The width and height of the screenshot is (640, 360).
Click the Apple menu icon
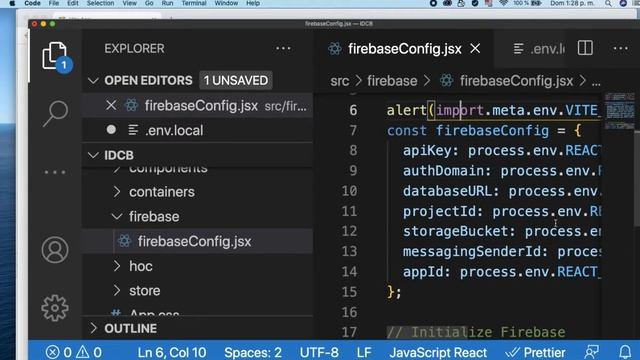[x=12, y=3]
